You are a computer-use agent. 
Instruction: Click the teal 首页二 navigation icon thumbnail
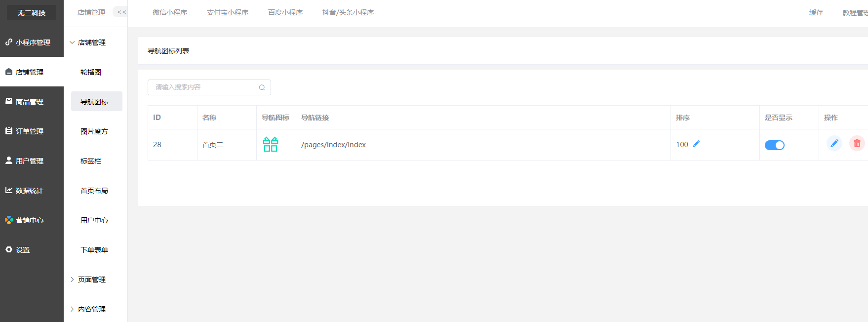coord(271,144)
